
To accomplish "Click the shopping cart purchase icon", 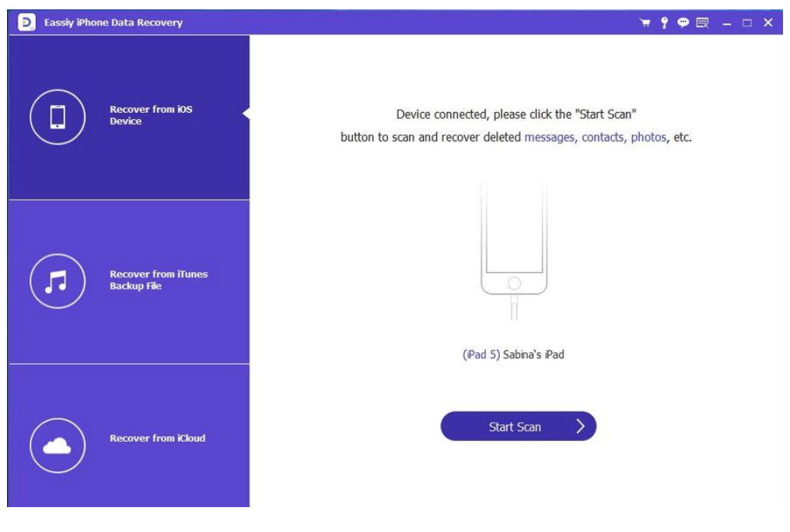I will pyautogui.click(x=645, y=23).
